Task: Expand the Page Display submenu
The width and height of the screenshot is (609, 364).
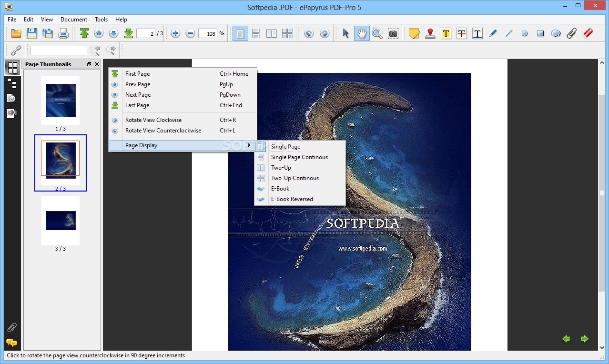Action: pos(183,145)
